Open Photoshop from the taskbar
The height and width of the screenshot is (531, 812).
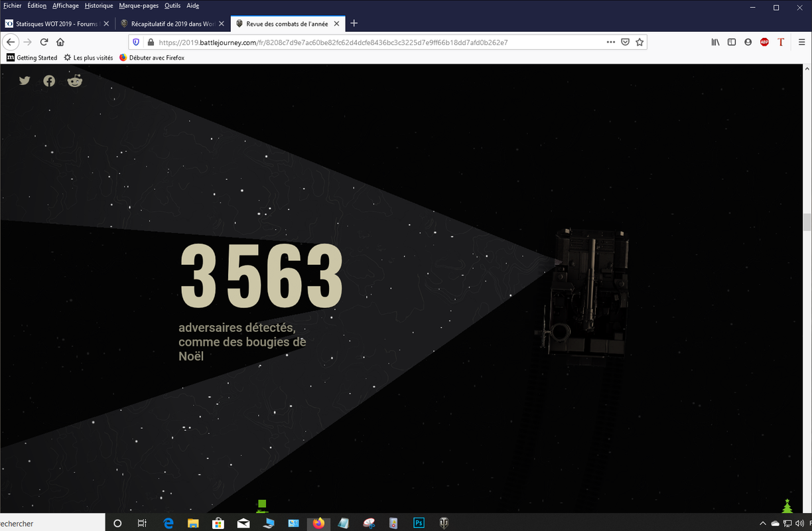tap(419, 523)
